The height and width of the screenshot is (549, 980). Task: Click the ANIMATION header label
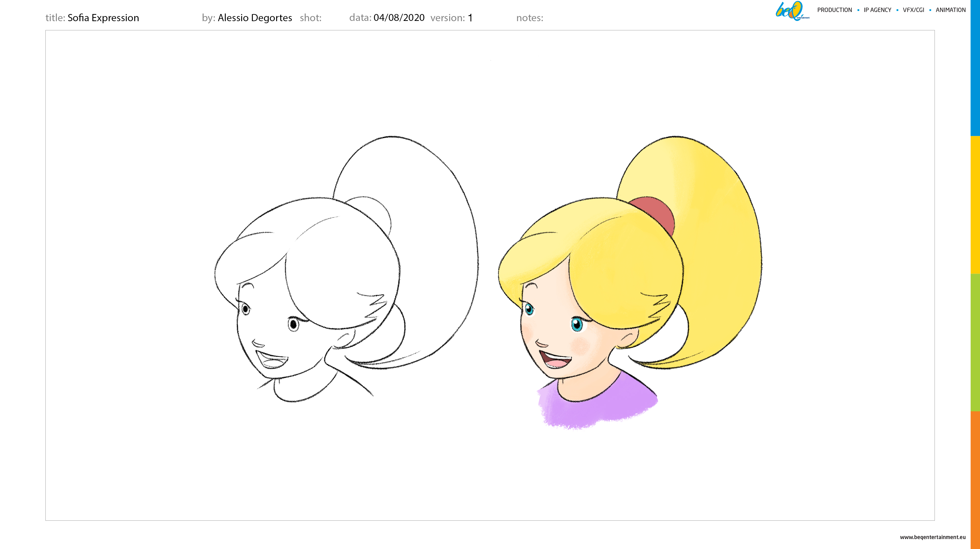pos(950,10)
